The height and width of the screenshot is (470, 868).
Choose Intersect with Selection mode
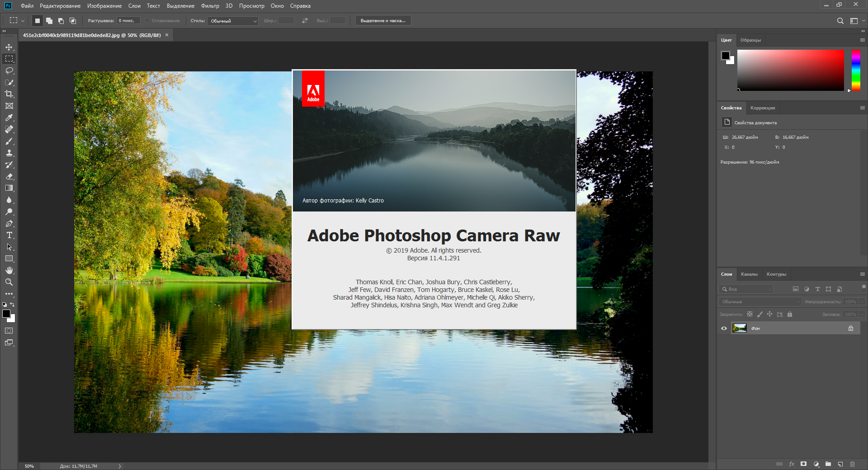point(73,21)
